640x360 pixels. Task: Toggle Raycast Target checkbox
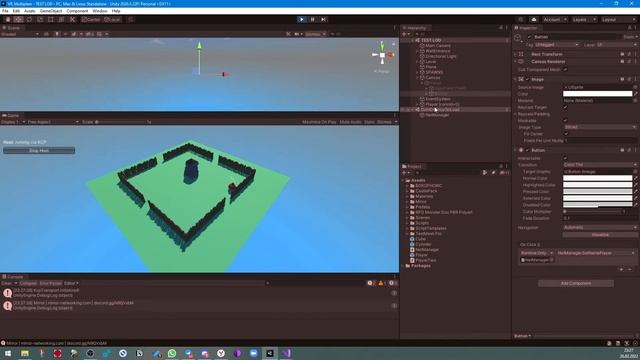click(565, 107)
